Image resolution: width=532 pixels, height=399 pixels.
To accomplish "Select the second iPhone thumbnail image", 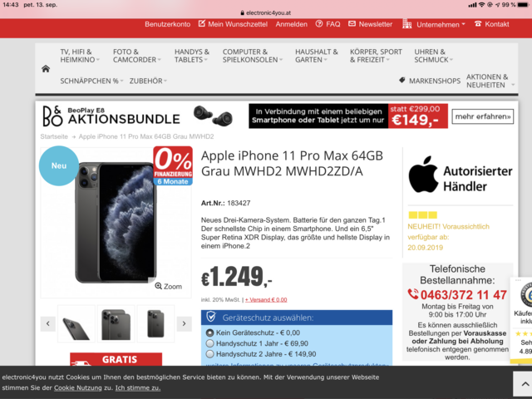I will click(116, 323).
